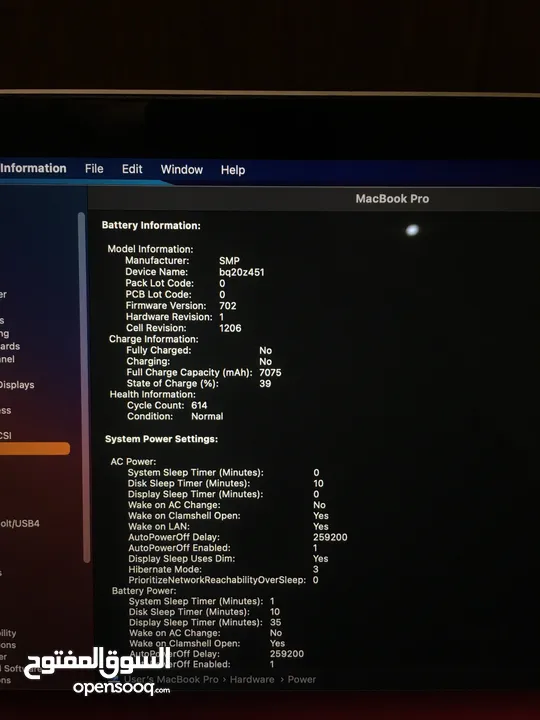This screenshot has height=720, width=540.
Task: Open the Help menu
Action: (x=233, y=170)
